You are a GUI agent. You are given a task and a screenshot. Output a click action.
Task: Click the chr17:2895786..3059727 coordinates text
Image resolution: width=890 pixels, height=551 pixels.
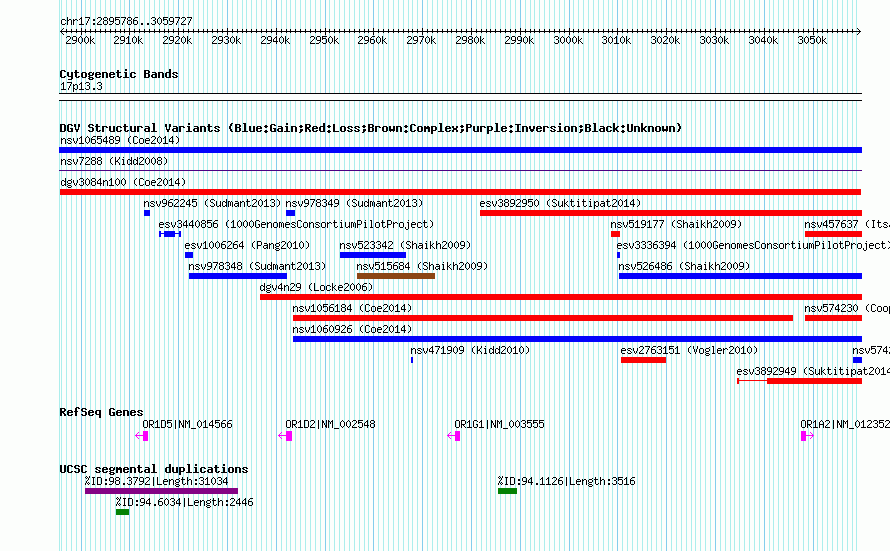[x=126, y=21]
